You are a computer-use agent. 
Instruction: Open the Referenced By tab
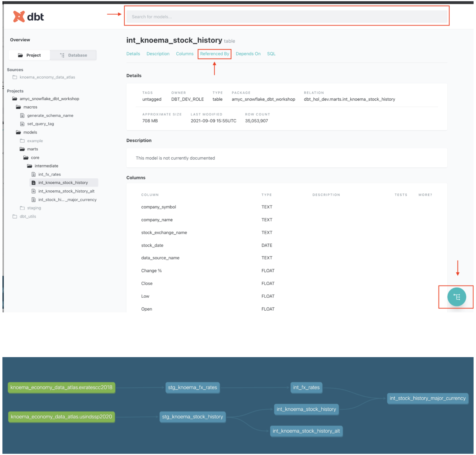coord(214,54)
